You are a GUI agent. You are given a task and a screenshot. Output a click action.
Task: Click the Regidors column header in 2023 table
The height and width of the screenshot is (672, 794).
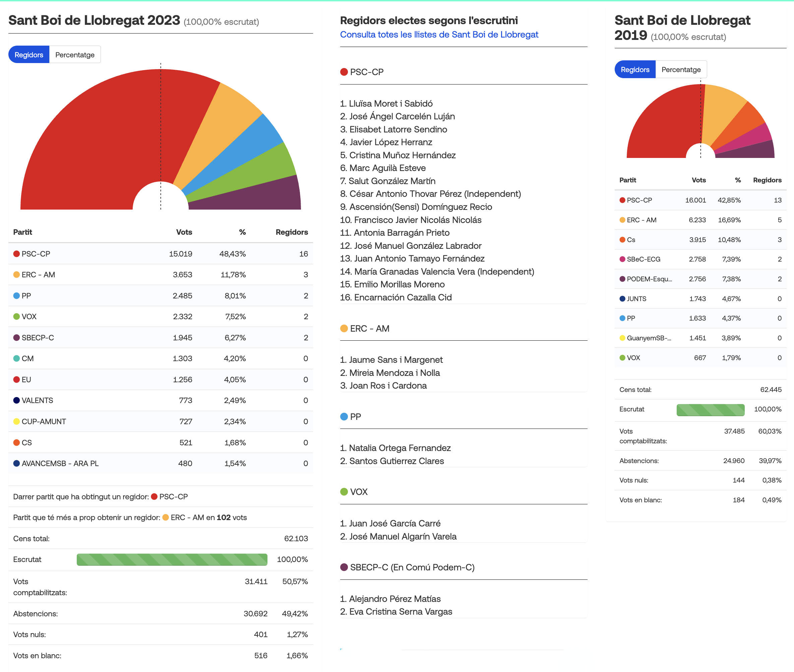click(x=292, y=232)
